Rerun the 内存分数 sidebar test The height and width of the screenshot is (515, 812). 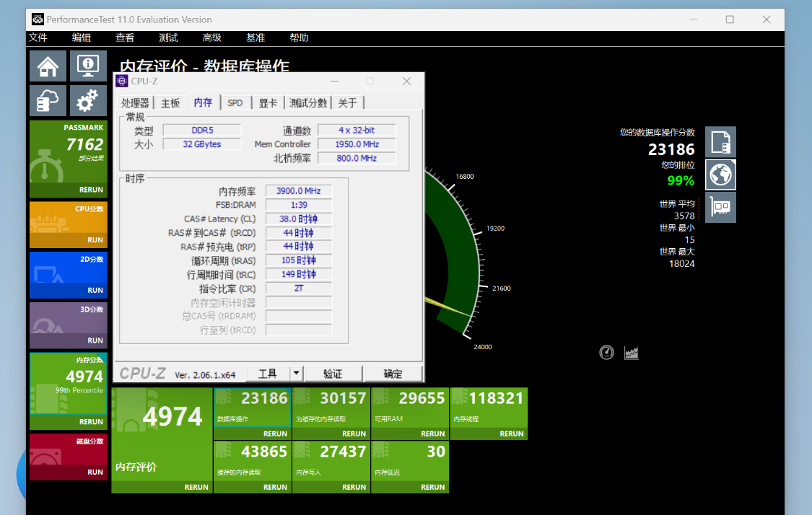point(91,422)
